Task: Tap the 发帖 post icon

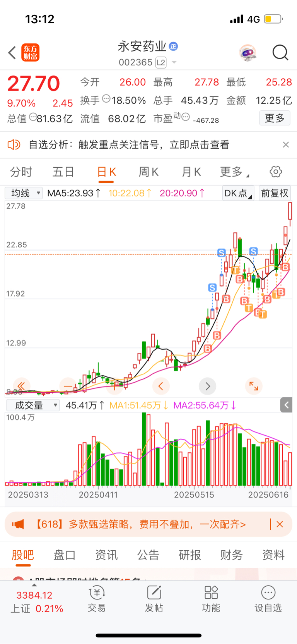Action: (x=154, y=599)
